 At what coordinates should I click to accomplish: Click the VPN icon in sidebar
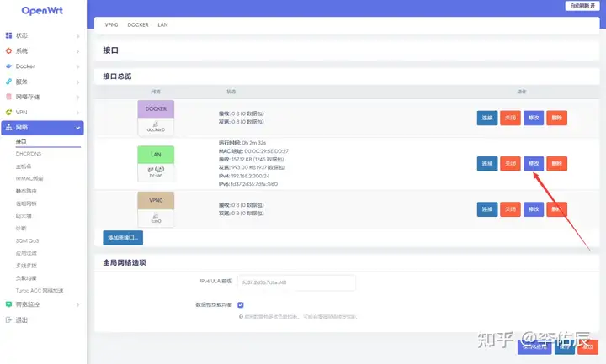(x=8, y=113)
